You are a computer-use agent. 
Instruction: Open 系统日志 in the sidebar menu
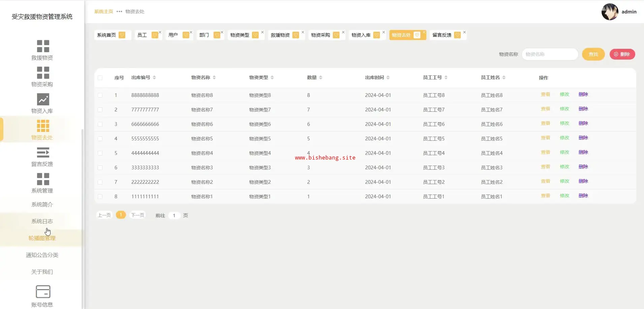[42, 221]
